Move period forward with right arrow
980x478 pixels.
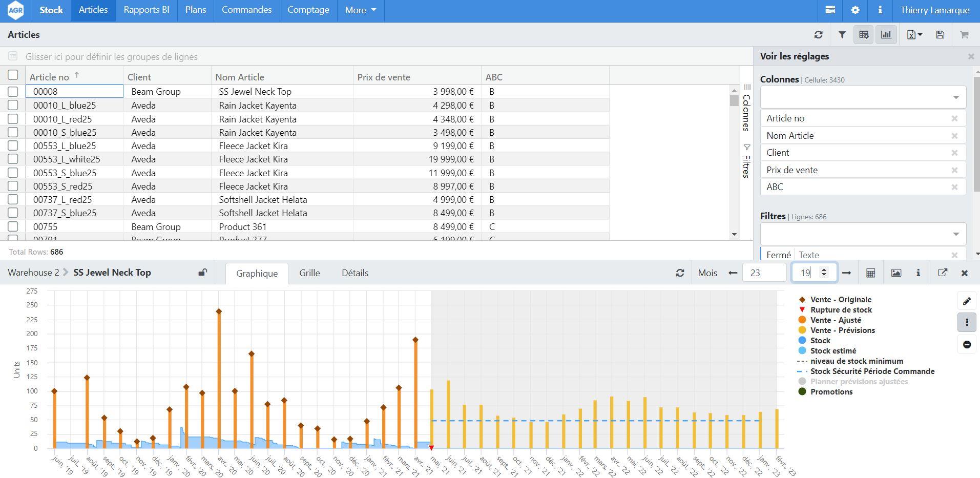click(846, 273)
